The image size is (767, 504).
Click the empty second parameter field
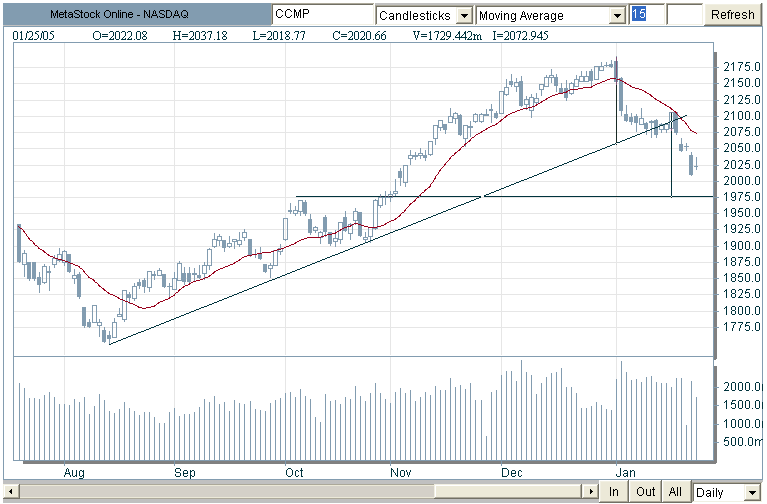[684, 15]
